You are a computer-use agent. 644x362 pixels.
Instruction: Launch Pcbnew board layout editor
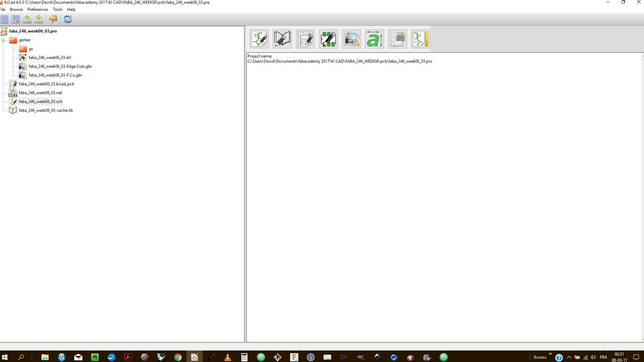305,39
